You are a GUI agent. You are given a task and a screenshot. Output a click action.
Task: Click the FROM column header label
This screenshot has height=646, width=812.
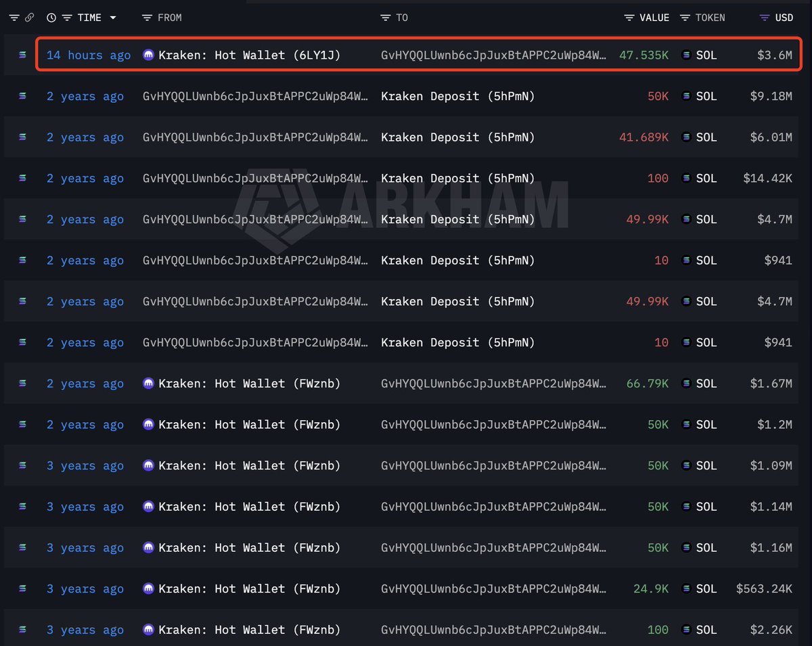[170, 18]
